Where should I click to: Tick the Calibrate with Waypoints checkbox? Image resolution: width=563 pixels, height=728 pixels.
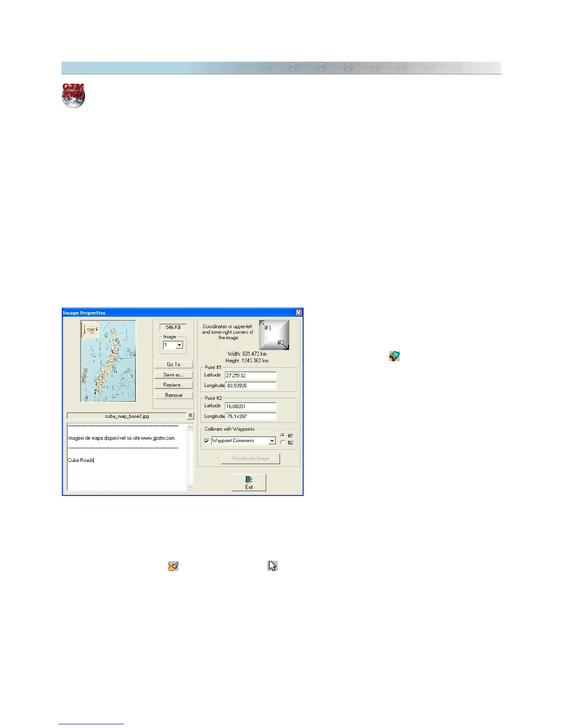(x=207, y=441)
